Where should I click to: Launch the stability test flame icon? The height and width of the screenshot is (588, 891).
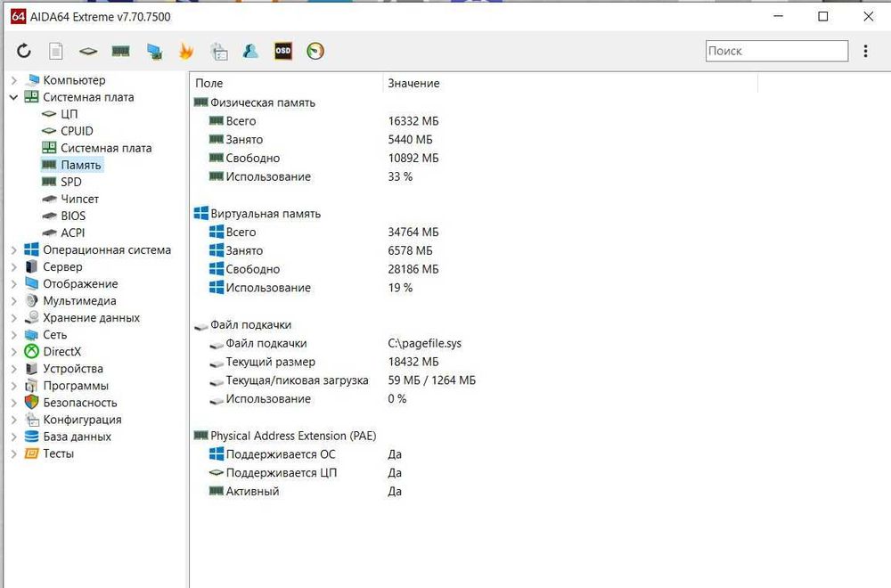(x=186, y=51)
